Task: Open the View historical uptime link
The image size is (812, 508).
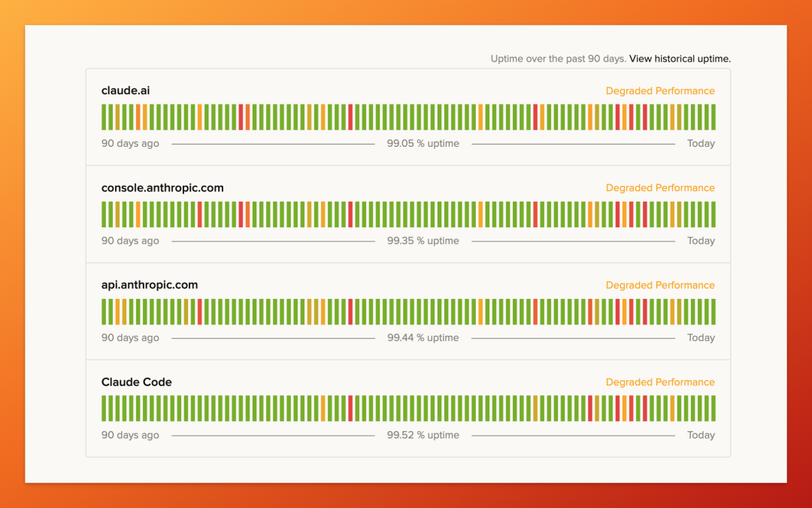Action: click(680, 59)
